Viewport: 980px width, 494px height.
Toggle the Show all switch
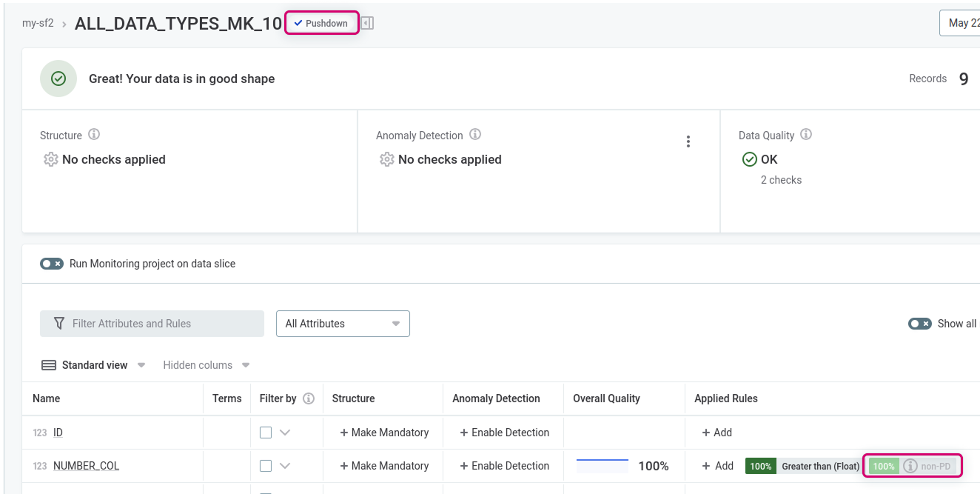click(x=920, y=324)
